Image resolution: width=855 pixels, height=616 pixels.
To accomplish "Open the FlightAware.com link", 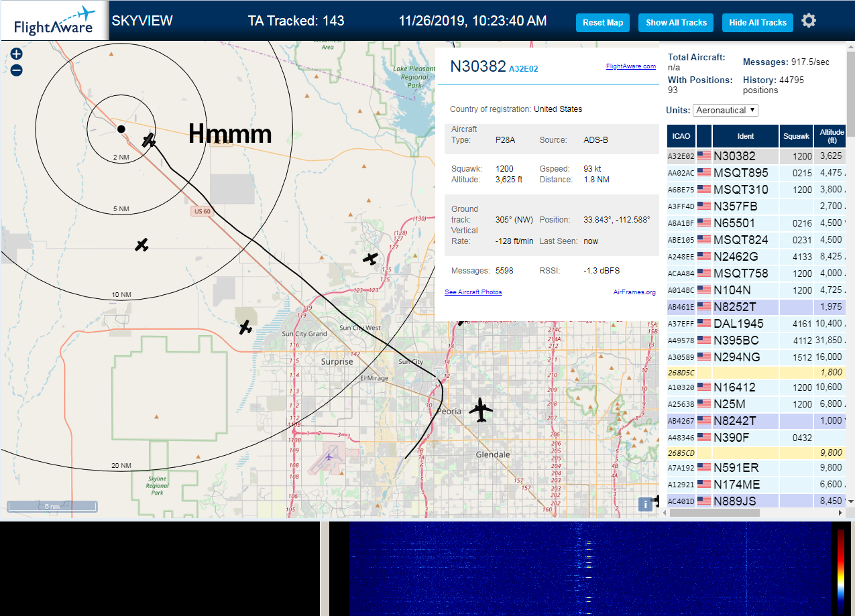I will (630, 66).
